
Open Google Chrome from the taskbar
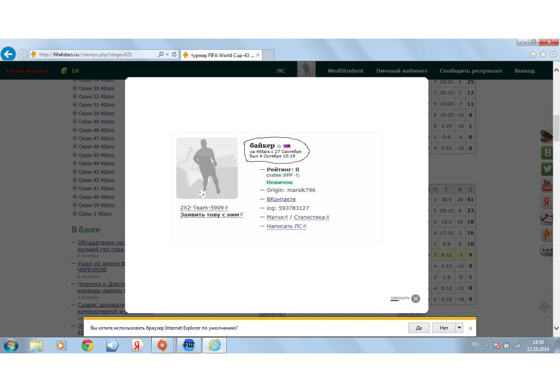coord(87,346)
